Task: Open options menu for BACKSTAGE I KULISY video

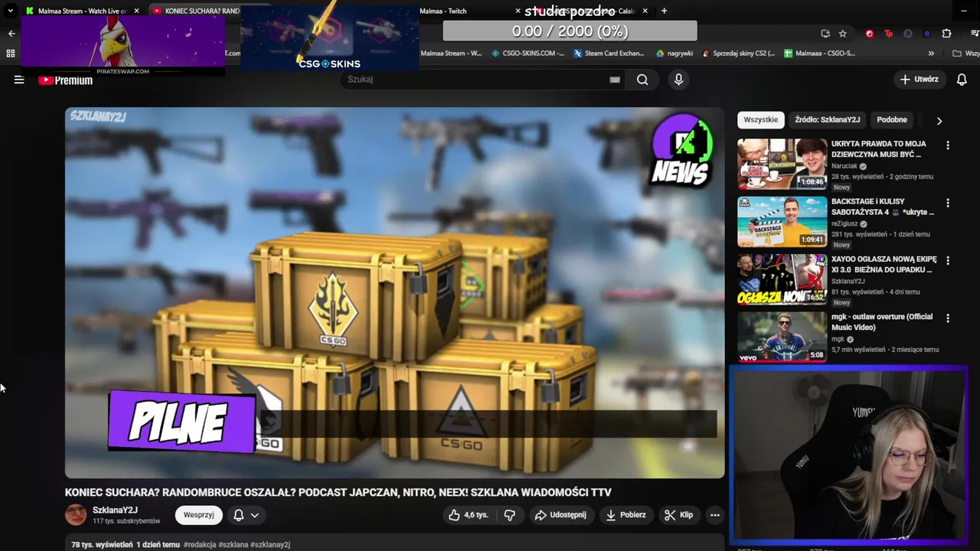Action: click(x=948, y=203)
